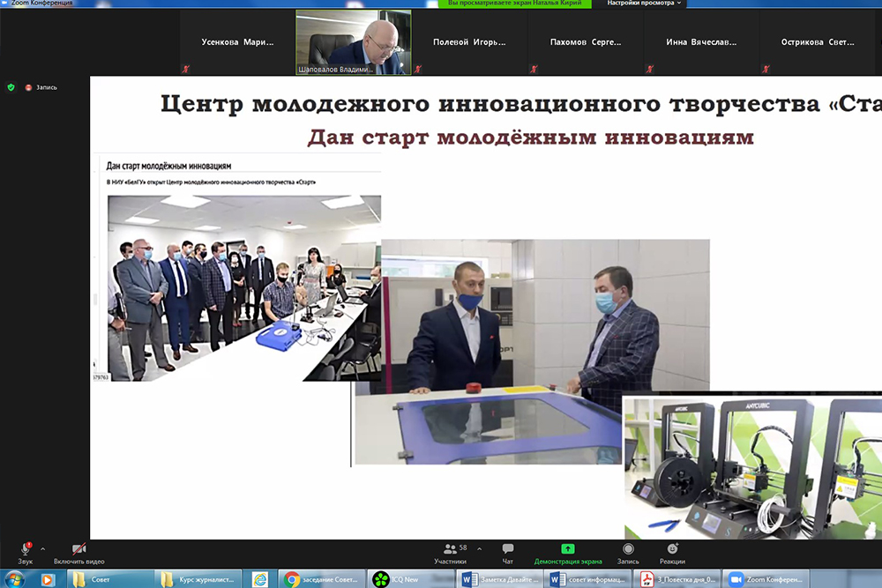
Task: Switch to Word document Заметка Давайте
Action: (500, 579)
